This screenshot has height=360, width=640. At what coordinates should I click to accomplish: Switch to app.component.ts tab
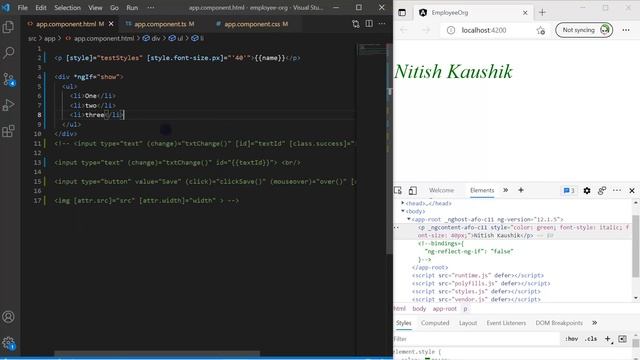tap(160, 24)
